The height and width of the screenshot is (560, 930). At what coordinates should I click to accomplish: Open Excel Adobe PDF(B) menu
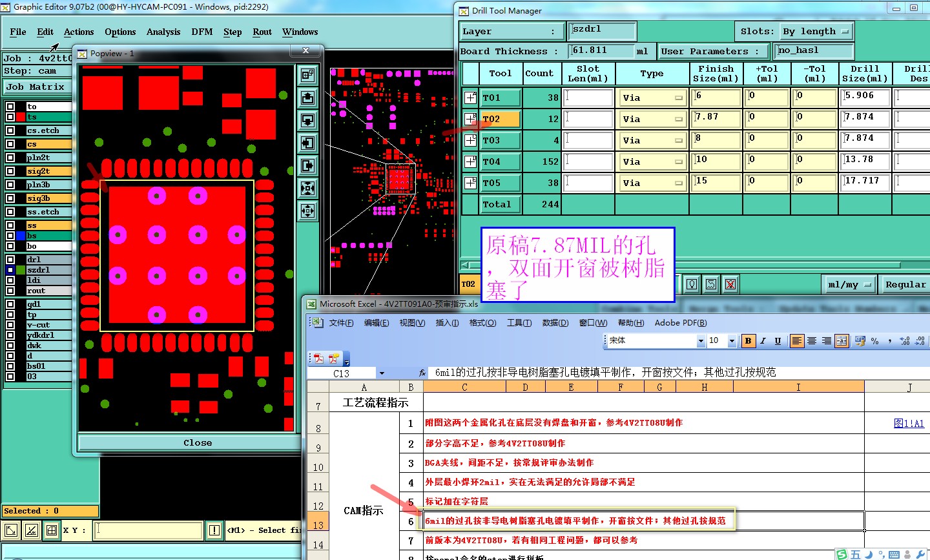pos(681,323)
